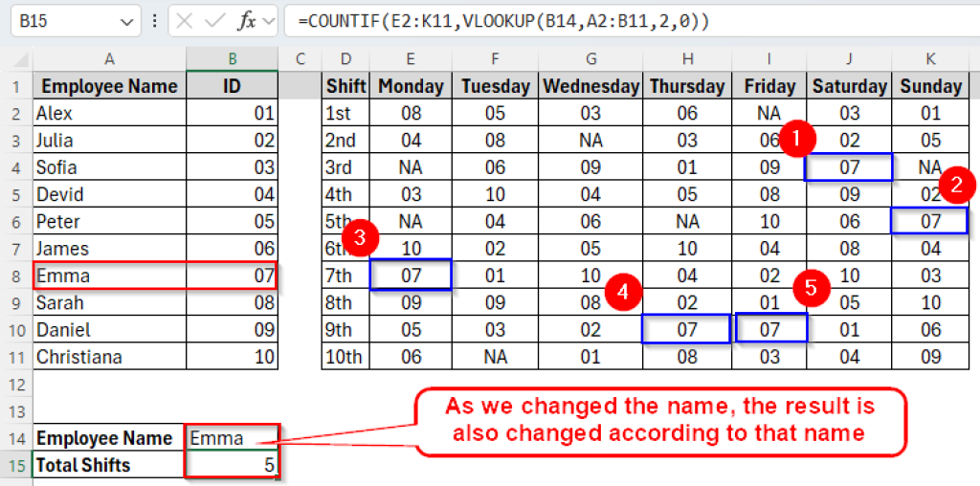Select cell B14 containing Emma

click(232, 438)
